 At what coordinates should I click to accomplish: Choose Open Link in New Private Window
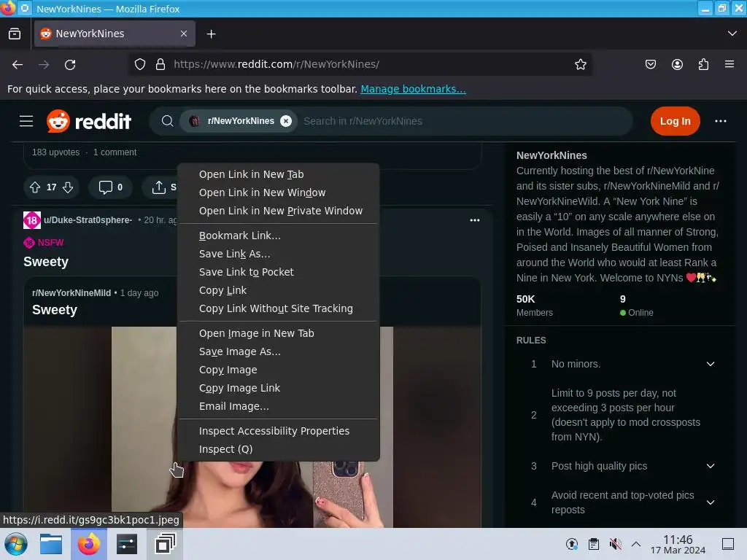point(278,211)
